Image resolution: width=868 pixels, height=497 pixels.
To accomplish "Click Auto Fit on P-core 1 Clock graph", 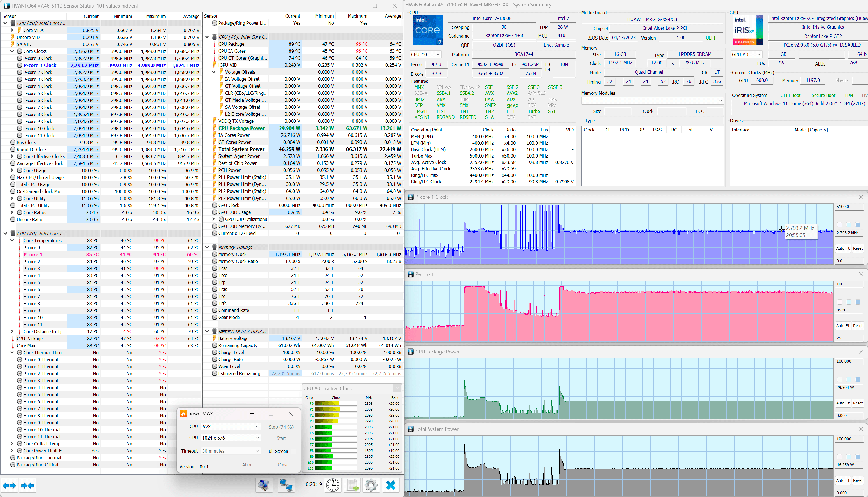I will [843, 248].
